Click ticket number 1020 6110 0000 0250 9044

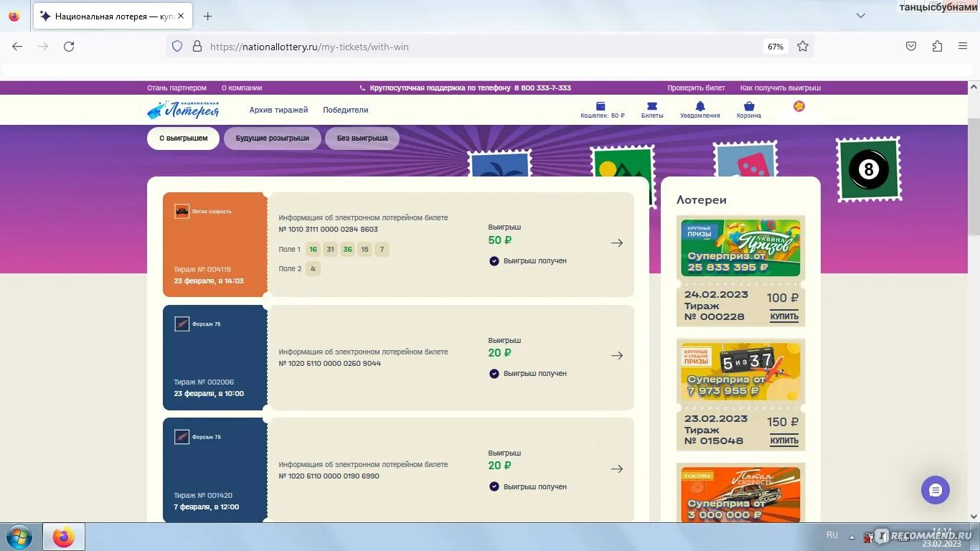[x=330, y=364]
